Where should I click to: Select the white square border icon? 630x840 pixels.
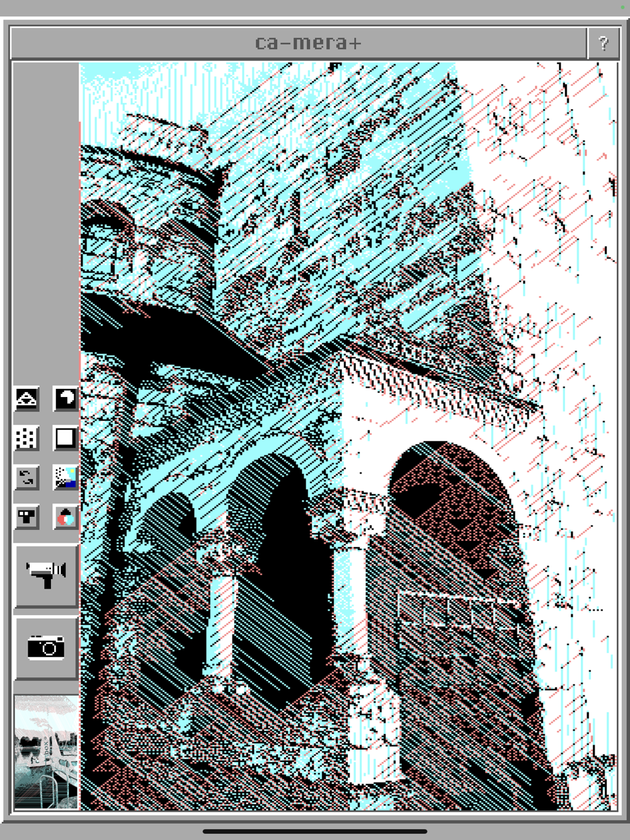[x=66, y=439]
